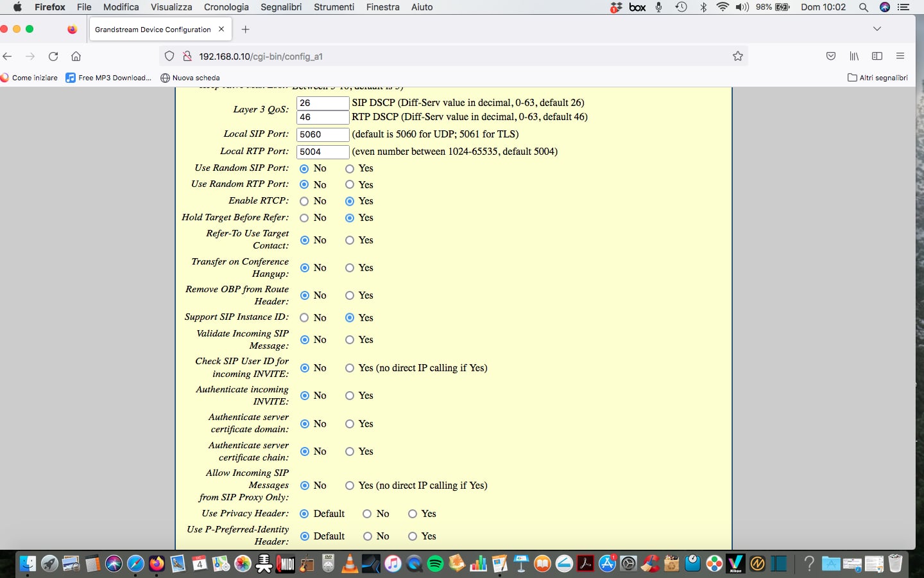Reload the current page

click(53, 57)
